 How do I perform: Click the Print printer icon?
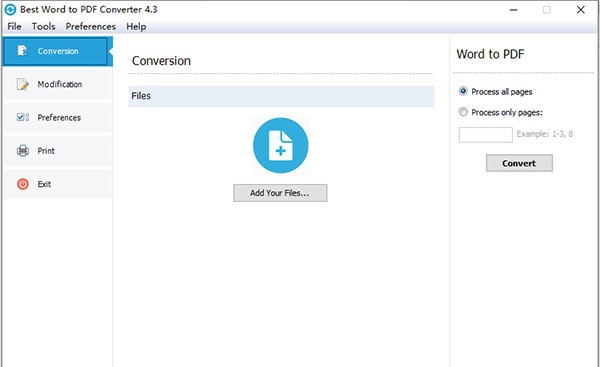(x=23, y=150)
